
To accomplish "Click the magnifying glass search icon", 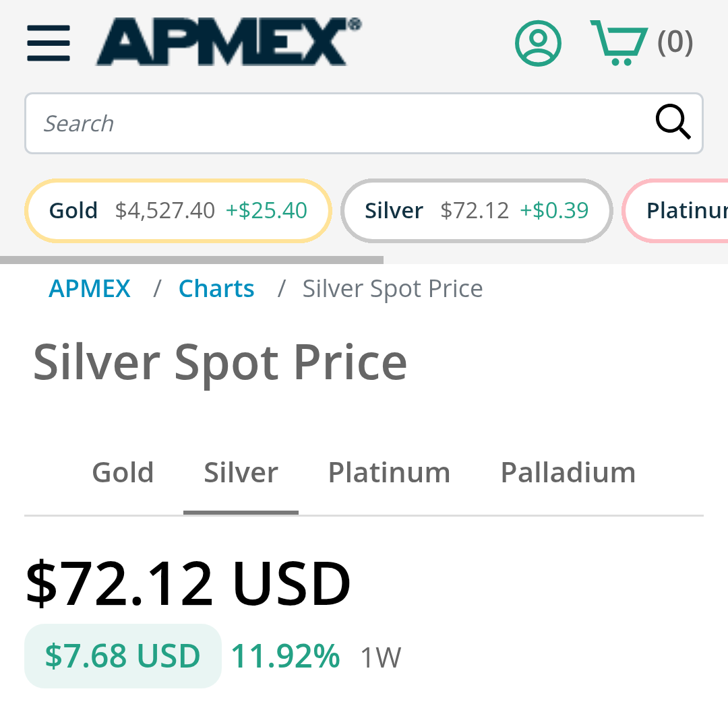I will coord(673,123).
